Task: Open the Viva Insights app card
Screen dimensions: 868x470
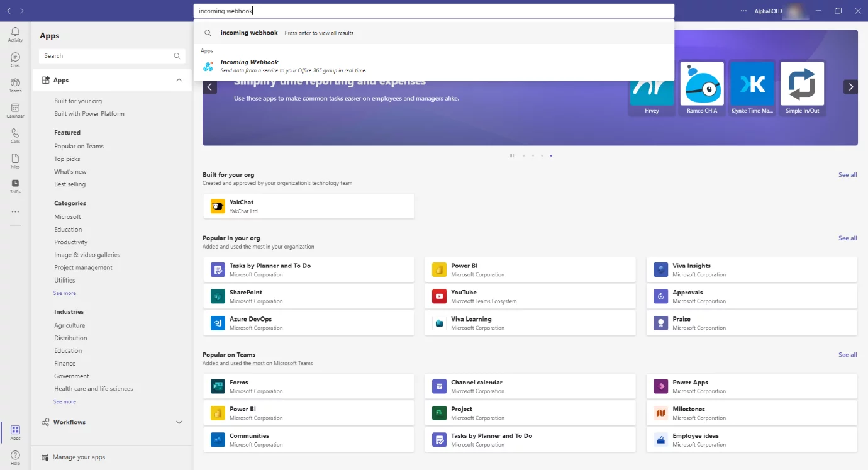Action: click(x=752, y=269)
